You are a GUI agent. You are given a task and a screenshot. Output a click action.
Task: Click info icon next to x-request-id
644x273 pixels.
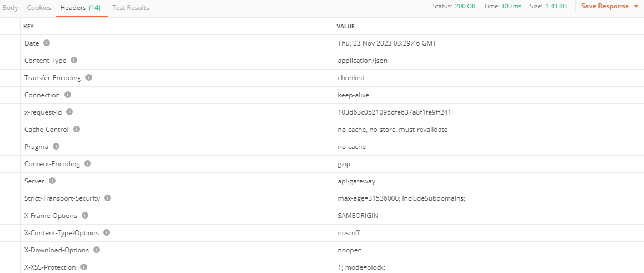69,112
